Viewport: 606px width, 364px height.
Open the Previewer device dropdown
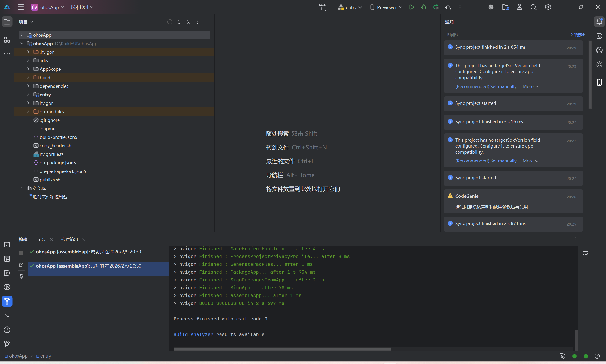tap(386, 7)
